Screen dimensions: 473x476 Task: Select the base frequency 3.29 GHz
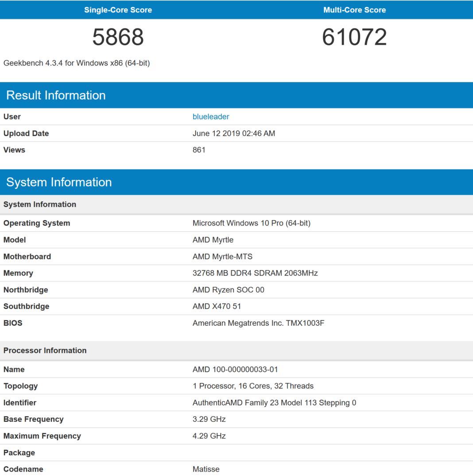209,419
